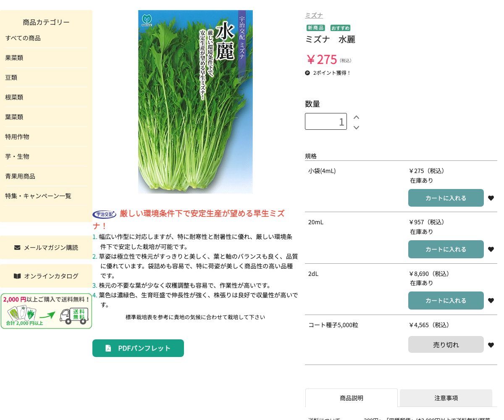The image size is (504, 420).
Task: Open メールマガジン購読 subscription link
Action: tap(46, 247)
